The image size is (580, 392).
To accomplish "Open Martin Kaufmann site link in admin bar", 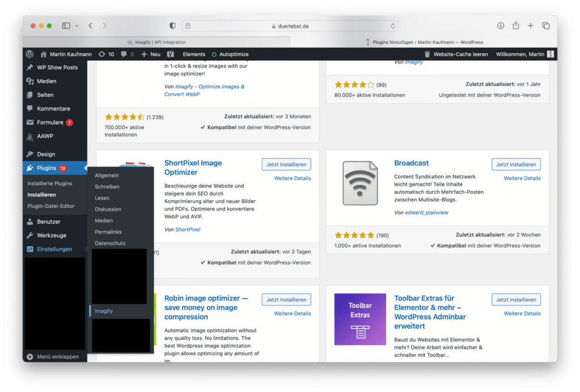I will point(66,54).
